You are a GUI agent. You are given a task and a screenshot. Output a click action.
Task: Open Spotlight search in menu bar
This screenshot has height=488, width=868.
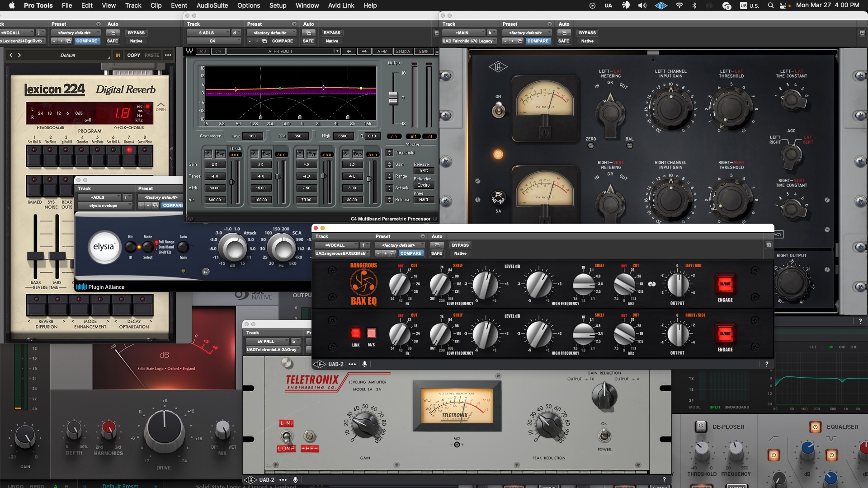point(770,5)
